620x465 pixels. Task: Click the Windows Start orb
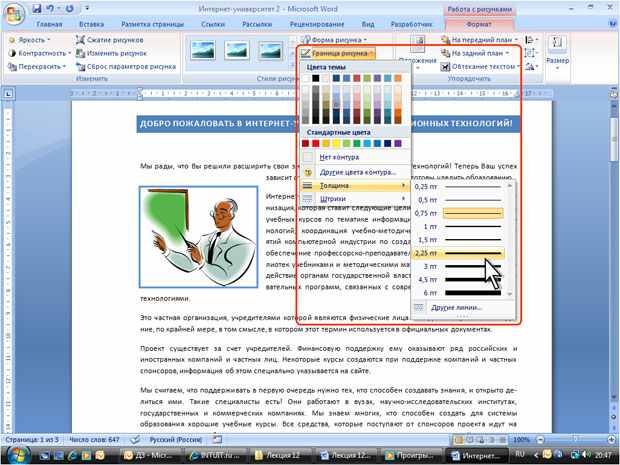click(x=17, y=455)
